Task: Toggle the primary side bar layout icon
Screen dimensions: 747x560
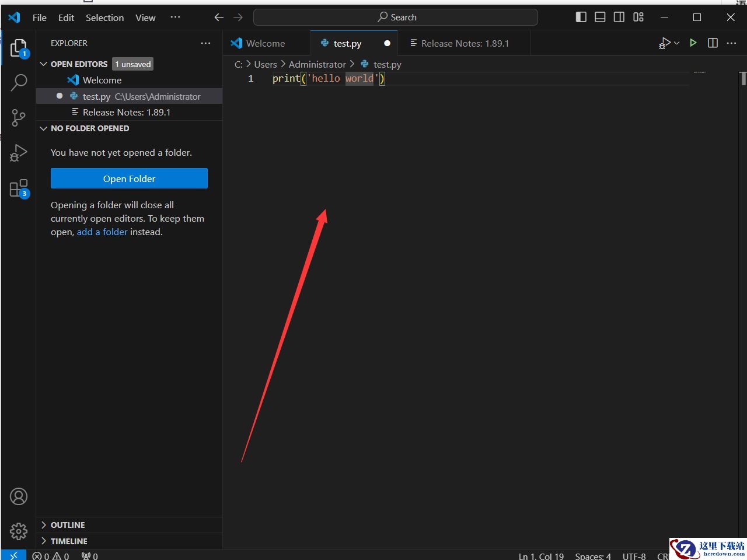Action: pyautogui.click(x=581, y=17)
